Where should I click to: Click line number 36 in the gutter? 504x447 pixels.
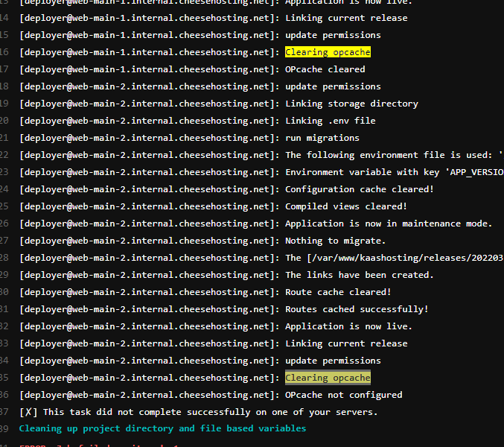[x=4, y=395]
